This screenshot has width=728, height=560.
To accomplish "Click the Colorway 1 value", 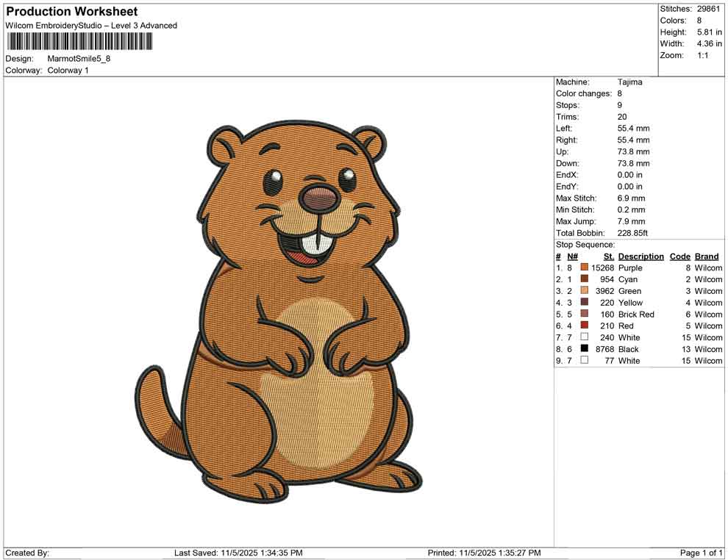I will point(68,71).
